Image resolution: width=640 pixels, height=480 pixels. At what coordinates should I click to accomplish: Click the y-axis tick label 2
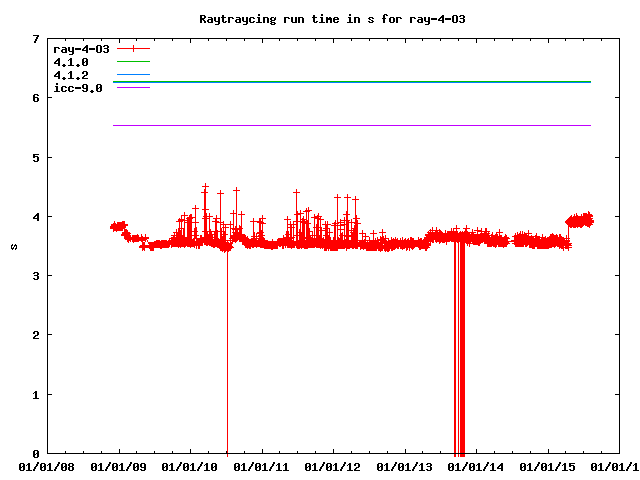[x=35, y=335]
